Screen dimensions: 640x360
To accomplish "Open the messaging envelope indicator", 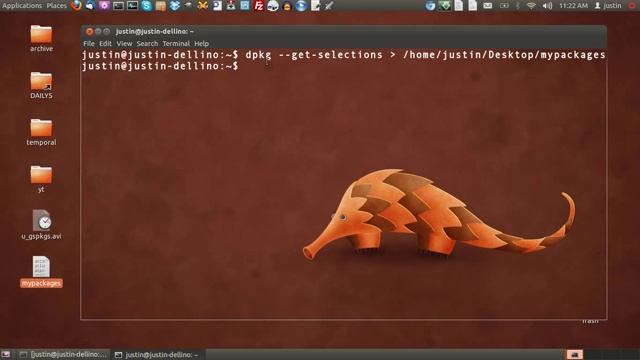I will (x=488, y=6).
